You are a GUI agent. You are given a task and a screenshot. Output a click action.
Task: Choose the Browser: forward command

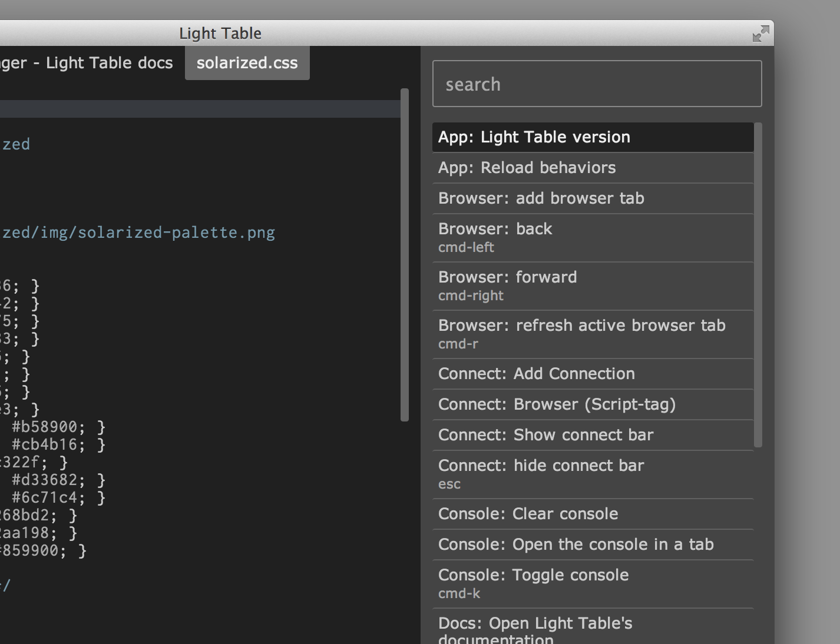pyautogui.click(x=593, y=286)
